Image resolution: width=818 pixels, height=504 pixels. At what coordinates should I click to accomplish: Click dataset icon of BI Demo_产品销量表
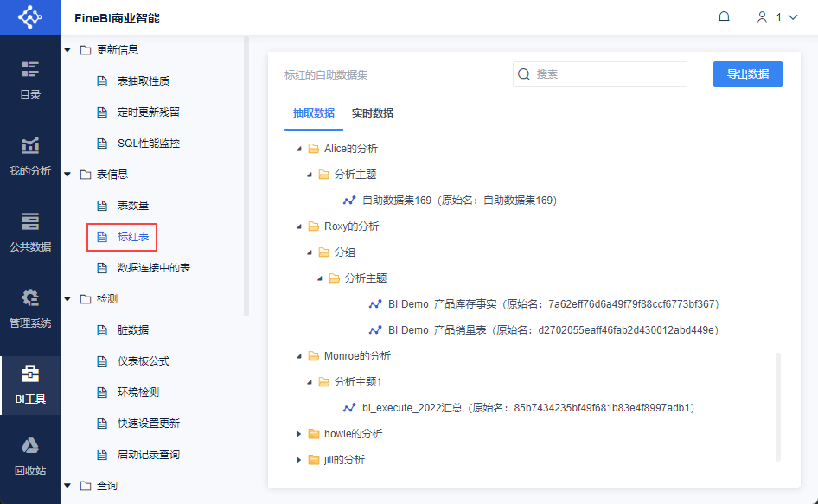375,330
